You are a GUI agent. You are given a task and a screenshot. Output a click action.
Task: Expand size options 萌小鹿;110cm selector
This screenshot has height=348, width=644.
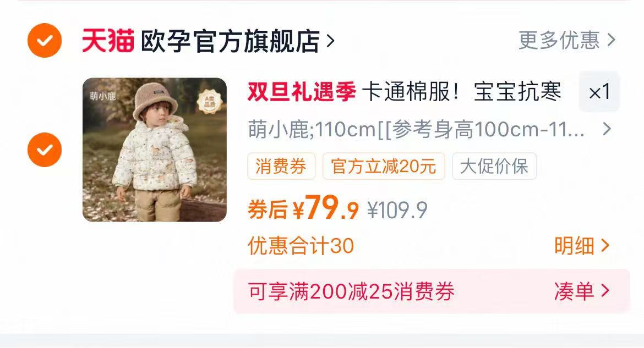(429, 130)
